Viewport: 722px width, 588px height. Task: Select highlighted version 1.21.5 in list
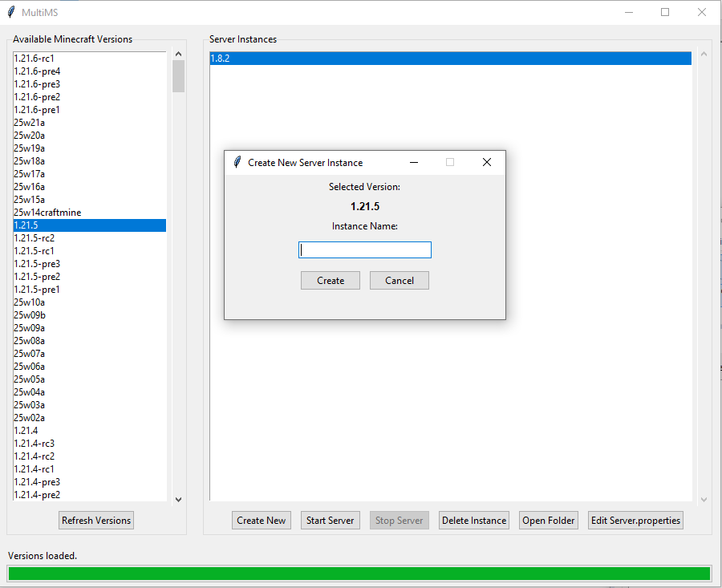tap(89, 225)
